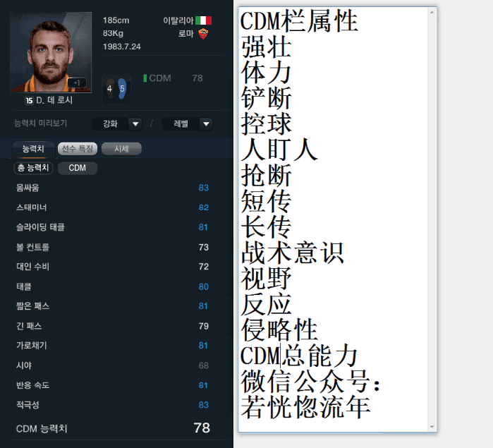
Task: Click the scroll up arrow in text box
Action: [432, 12]
